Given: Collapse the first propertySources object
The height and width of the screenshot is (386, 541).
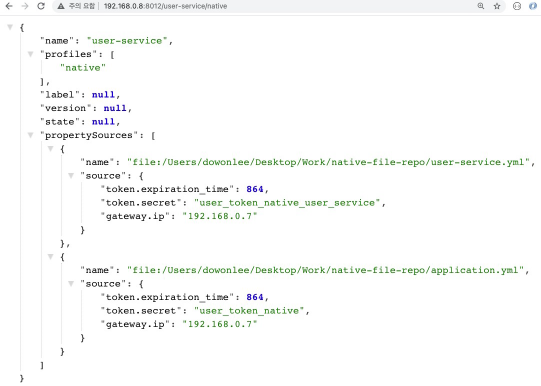Looking at the screenshot, I should click(51, 149).
